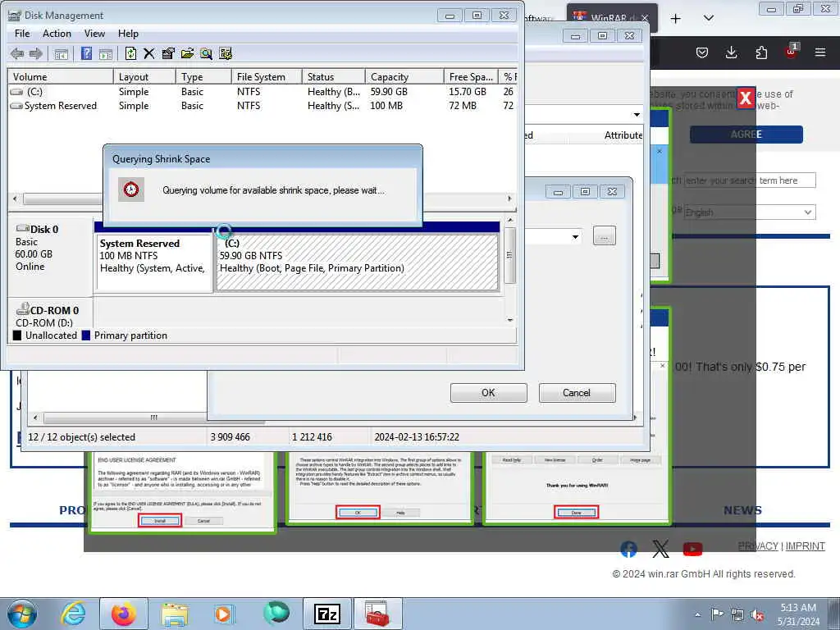
Task: Toggle the Show/Hide Console Tree toolbar icon
Action: pos(62,53)
